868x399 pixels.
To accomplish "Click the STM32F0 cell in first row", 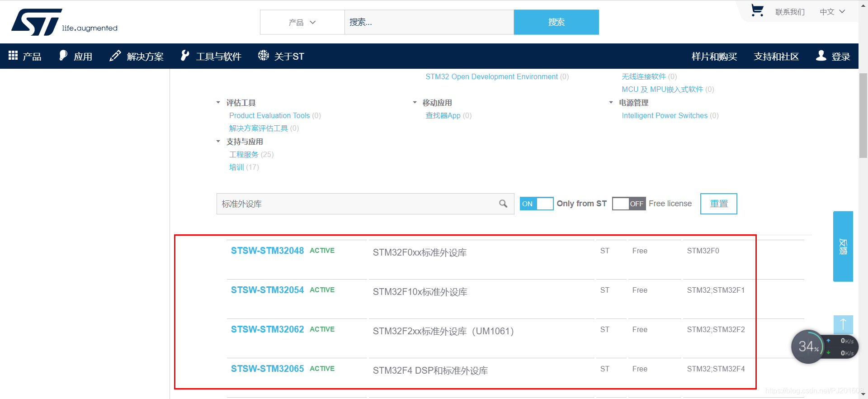I will (x=703, y=251).
